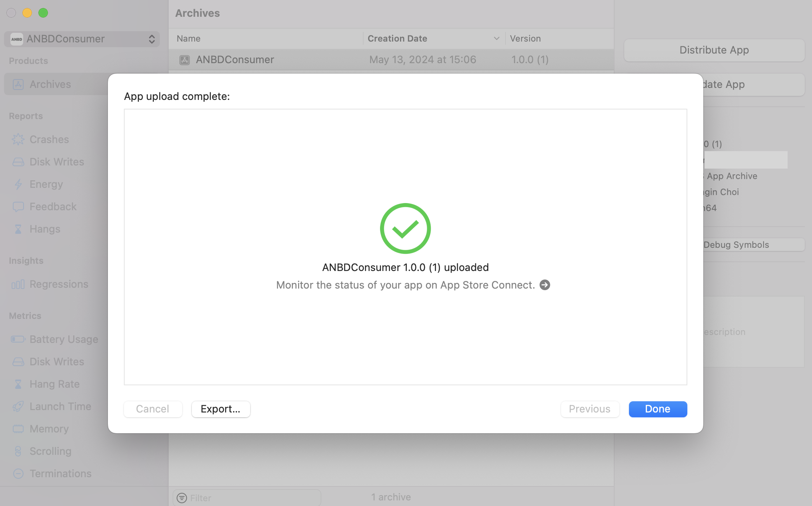Click the Archives sidebar icon
812x506 pixels.
click(x=18, y=84)
